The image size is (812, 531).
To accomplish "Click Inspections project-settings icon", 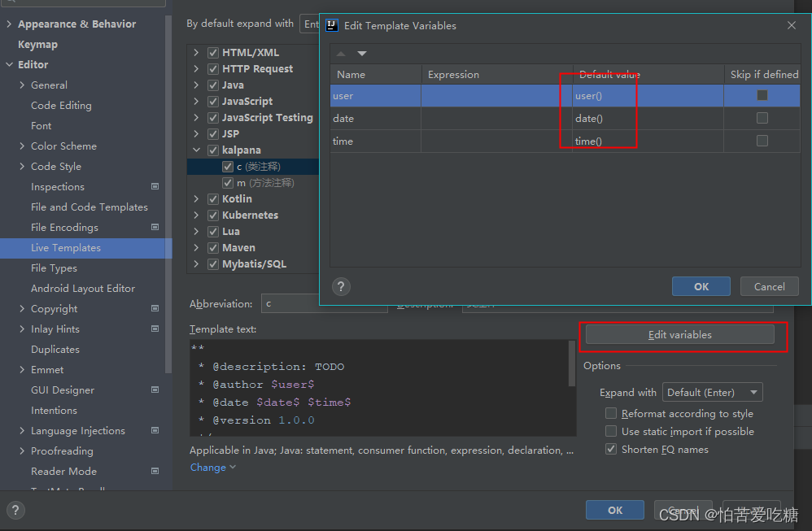I will point(155,186).
